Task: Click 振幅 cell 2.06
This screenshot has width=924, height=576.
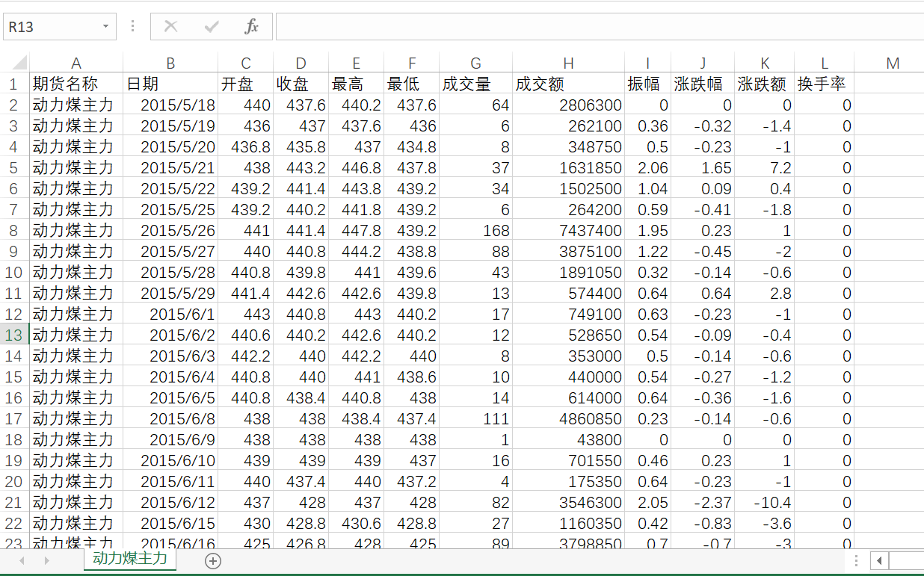Action: (648, 167)
